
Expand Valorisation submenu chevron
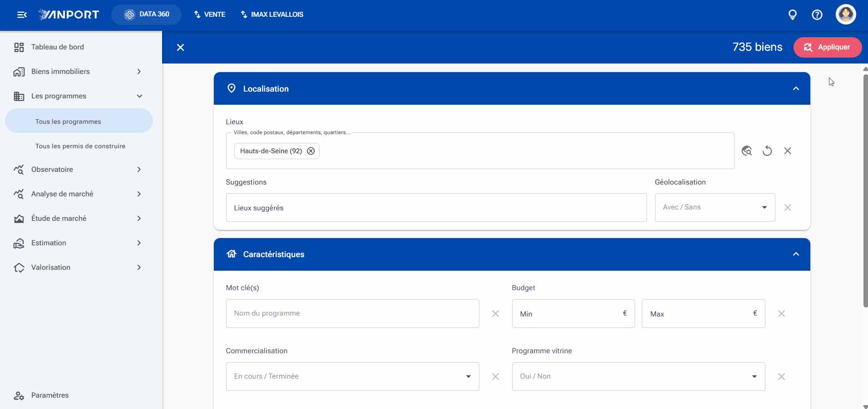pyautogui.click(x=139, y=268)
